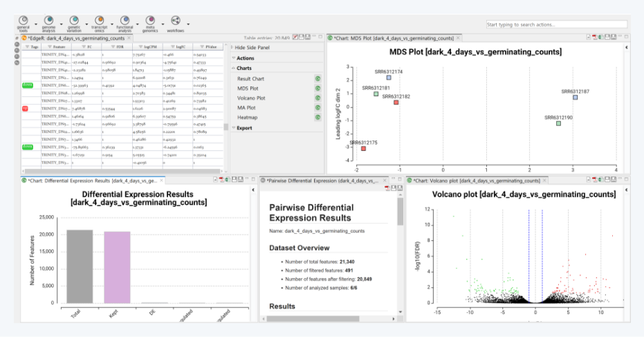Click the rightmost save icon in MDS Plot toolbar
644x337 pixels.
coord(614,37)
